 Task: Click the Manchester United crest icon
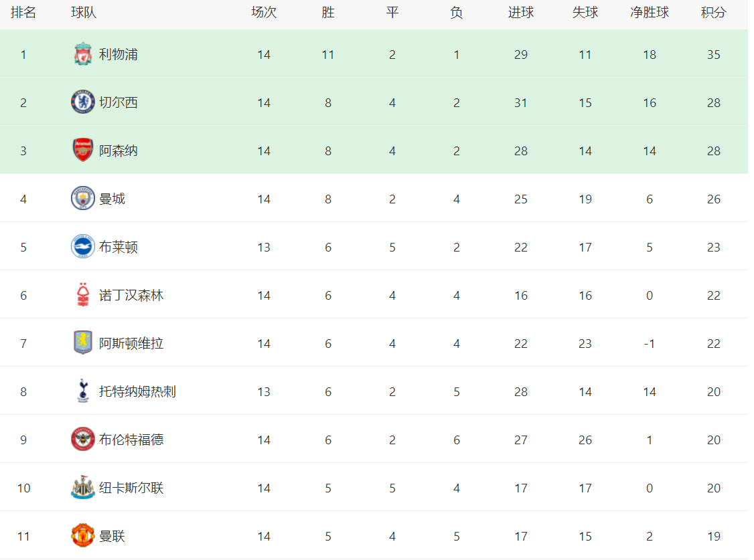(x=83, y=536)
